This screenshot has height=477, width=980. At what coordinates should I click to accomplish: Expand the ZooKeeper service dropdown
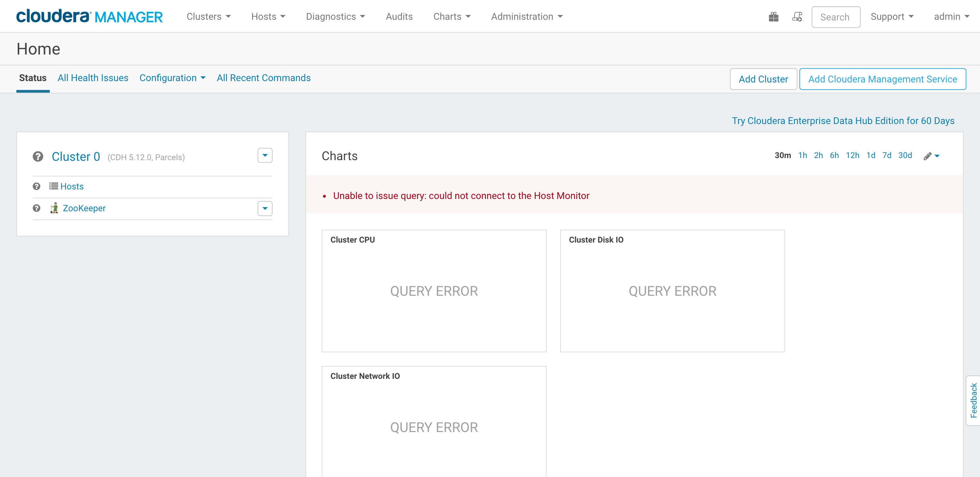pos(265,208)
